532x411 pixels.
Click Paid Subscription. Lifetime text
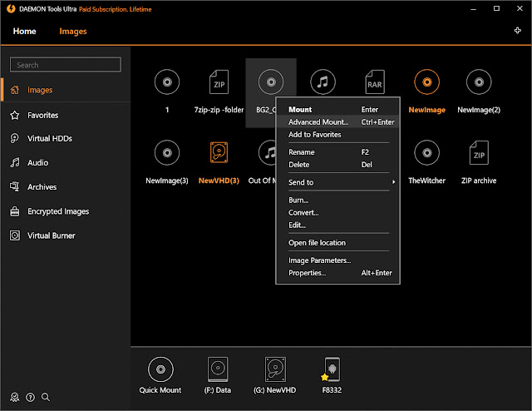point(116,9)
